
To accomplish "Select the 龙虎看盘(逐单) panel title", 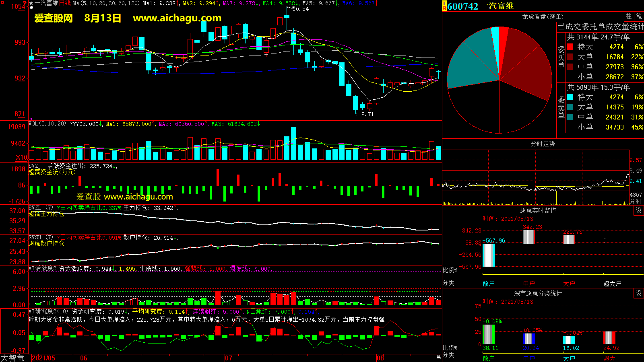I will (543, 16).
